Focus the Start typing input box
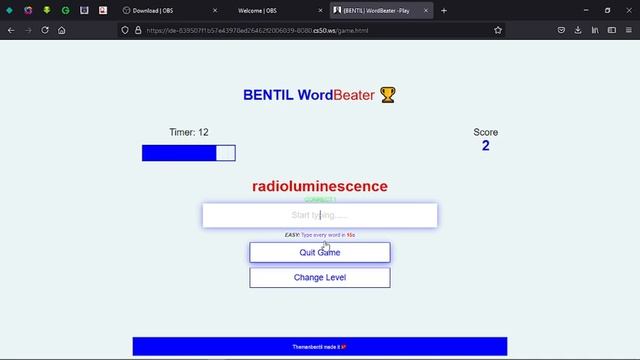Image resolution: width=640 pixels, height=360 pixels. pos(320,215)
